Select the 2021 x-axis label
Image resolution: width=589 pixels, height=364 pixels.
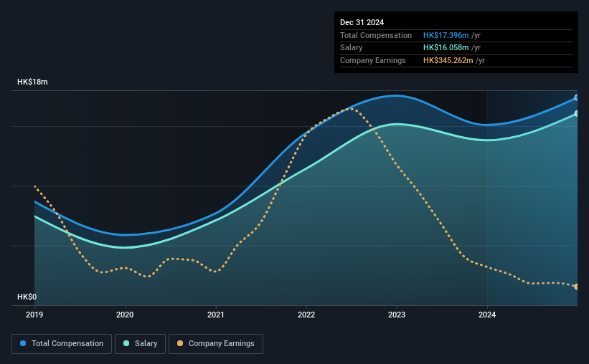click(216, 315)
